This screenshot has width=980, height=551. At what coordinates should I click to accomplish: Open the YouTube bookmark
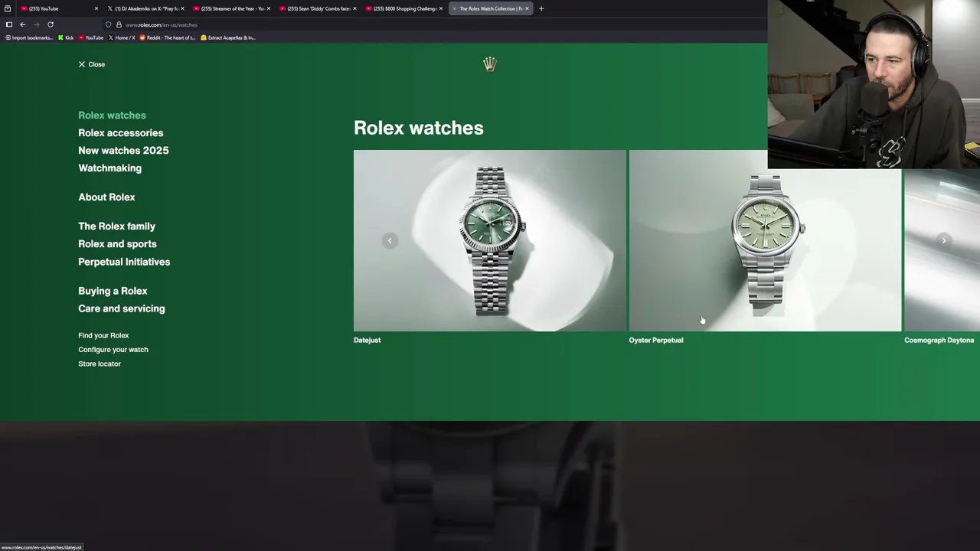tap(91, 37)
